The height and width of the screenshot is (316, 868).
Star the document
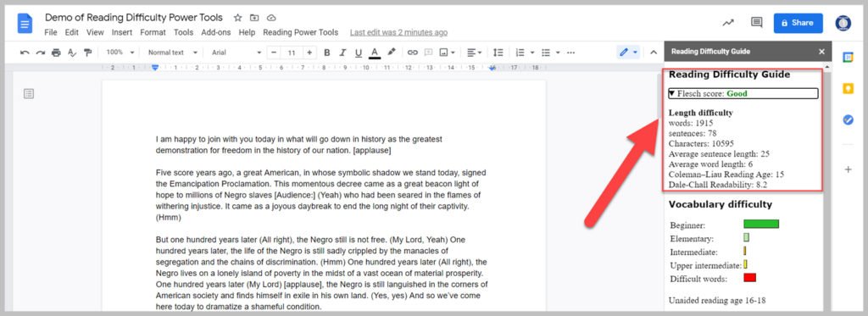[237, 18]
